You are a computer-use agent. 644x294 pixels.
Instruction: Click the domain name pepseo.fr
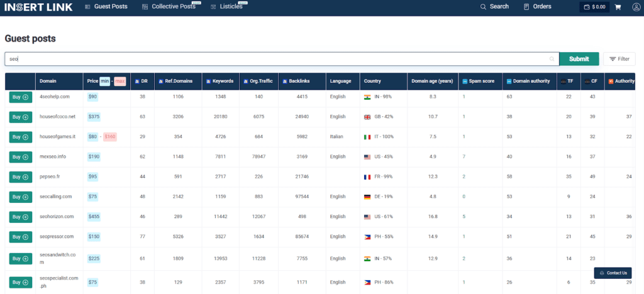click(x=50, y=177)
